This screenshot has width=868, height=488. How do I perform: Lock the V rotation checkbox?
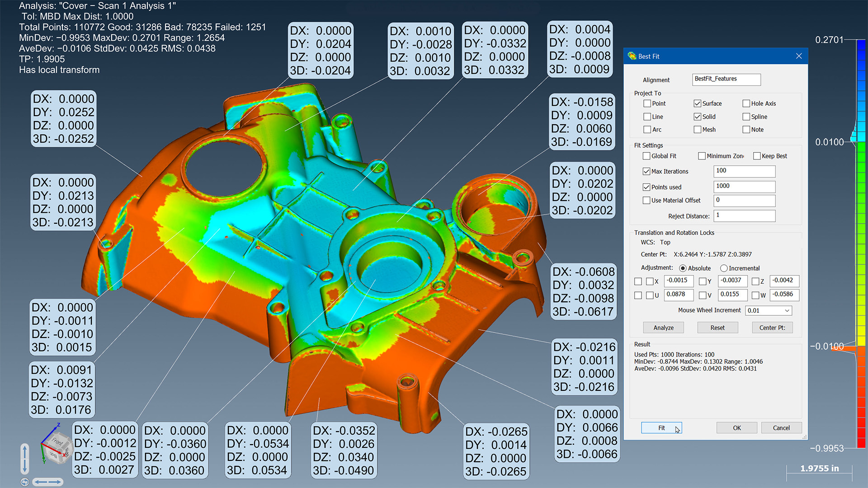pyautogui.click(x=703, y=296)
